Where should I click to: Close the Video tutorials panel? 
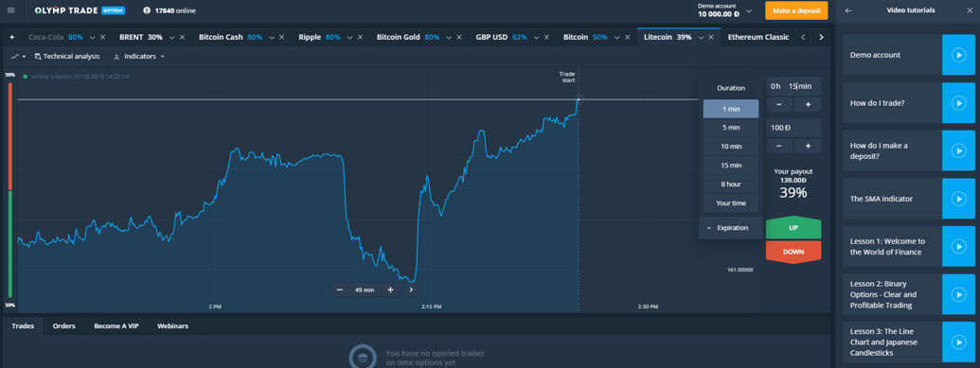(970, 10)
